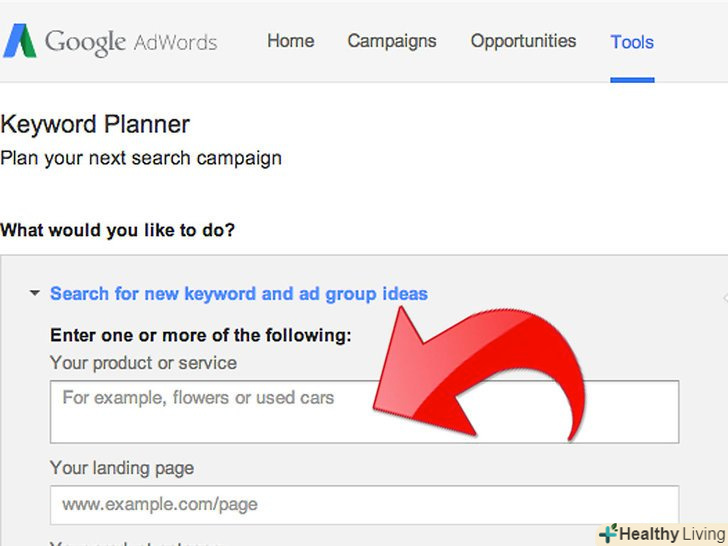Open the Home tab
728x546 pixels.
pos(290,41)
